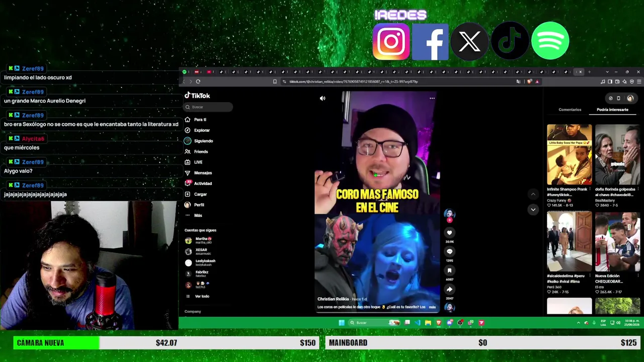Open the browser tab search dropdown arrow
This screenshot has width=644, height=362.
click(x=607, y=72)
